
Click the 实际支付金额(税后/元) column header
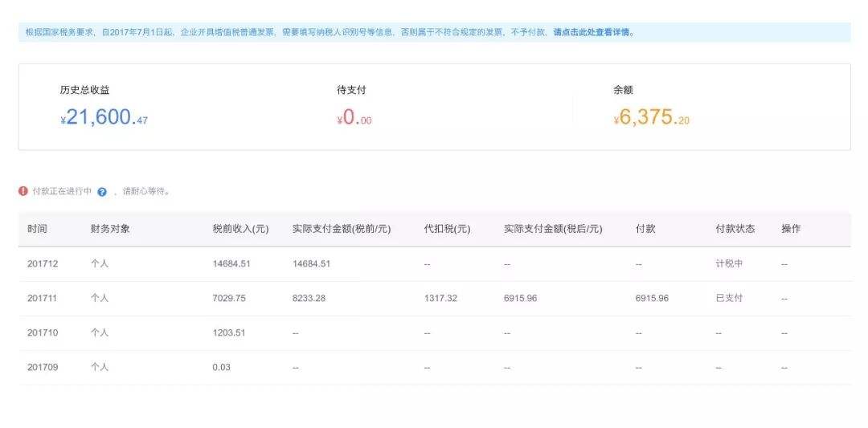[553, 229]
